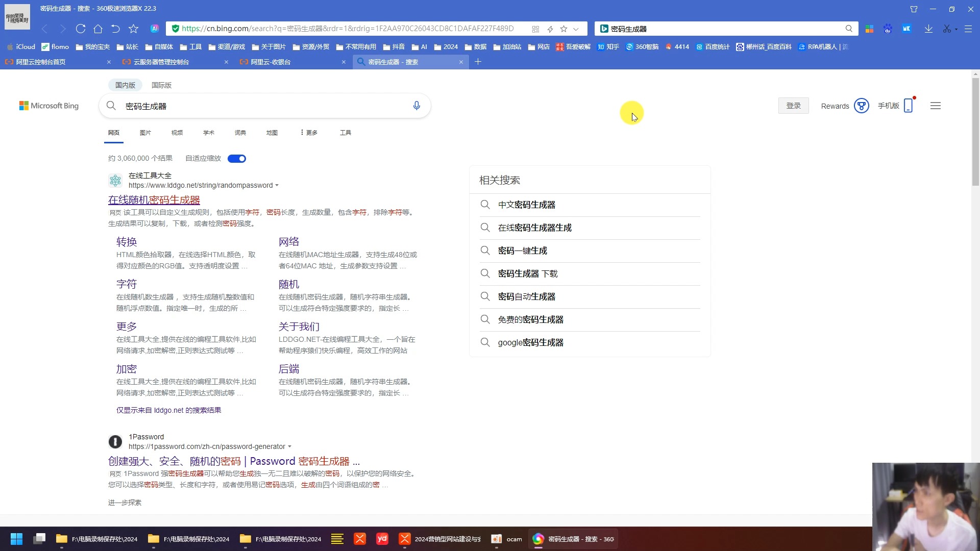This screenshot has height=551, width=980.
Task: Go to browser home page icon
Action: 98,29
